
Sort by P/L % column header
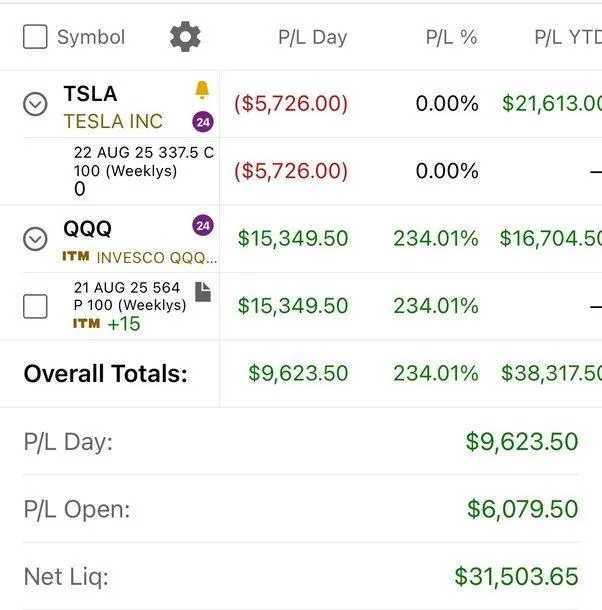click(x=451, y=38)
